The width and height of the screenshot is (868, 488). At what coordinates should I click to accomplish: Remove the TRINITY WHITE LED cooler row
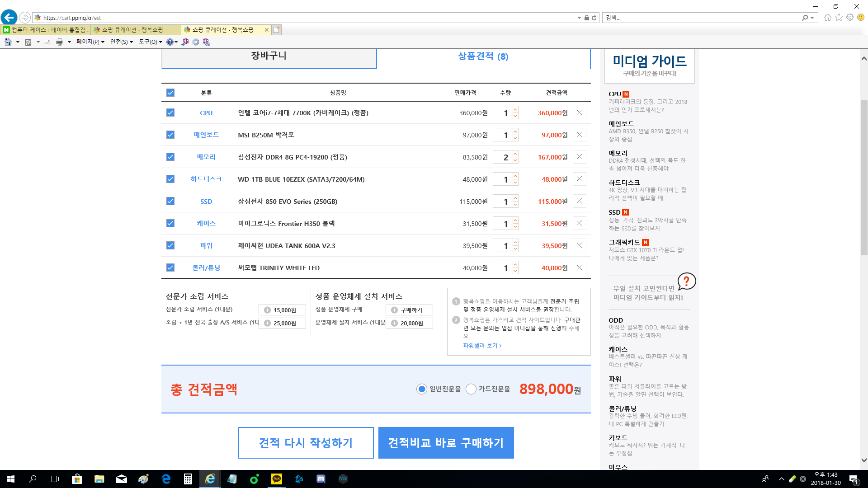pyautogui.click(x=579, y=267)
